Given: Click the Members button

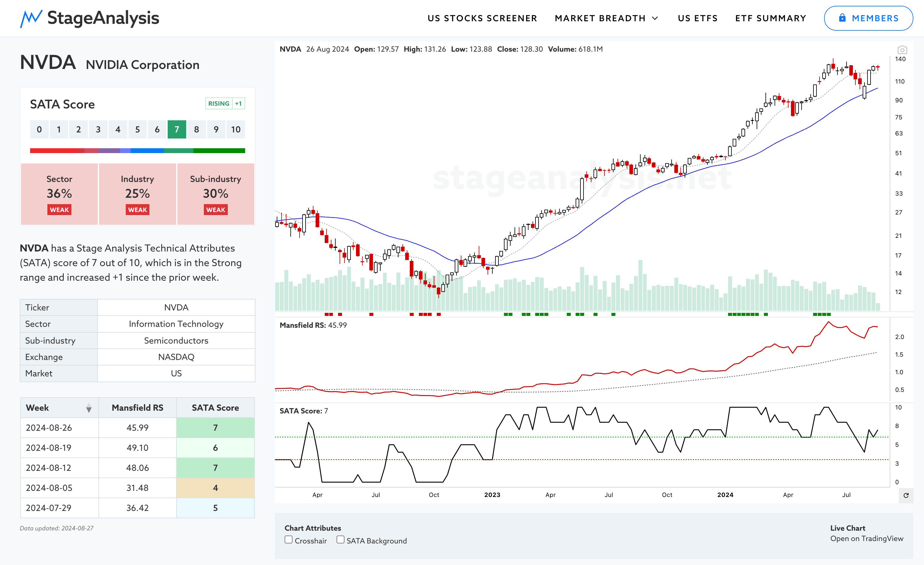Looking at the screenshot, I should (868, 18).
